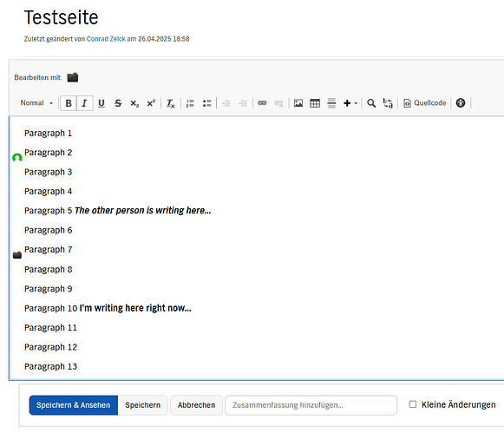Apply strikethrough formatting
The width and height of the screenshot is (504, 433).
pos(118,103)
